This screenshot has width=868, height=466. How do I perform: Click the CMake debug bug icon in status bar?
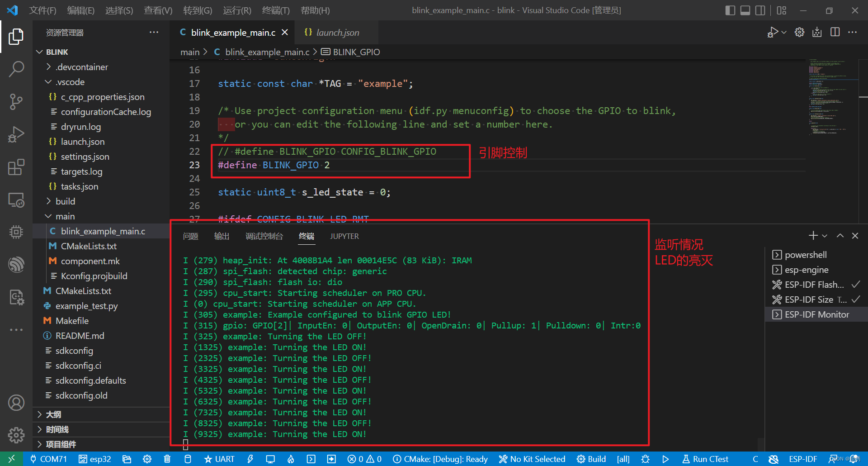pyautogui.click(x=645, y=459)
